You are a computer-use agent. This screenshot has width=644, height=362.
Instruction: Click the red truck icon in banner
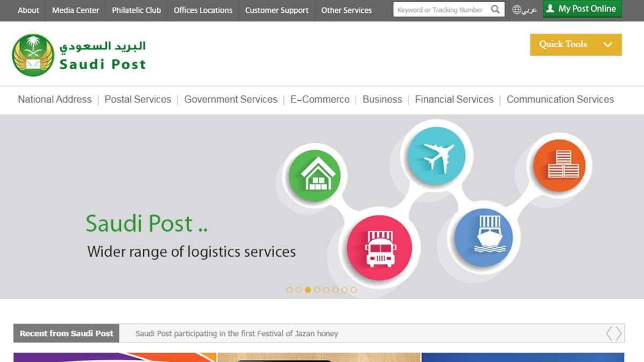(379, 248)
